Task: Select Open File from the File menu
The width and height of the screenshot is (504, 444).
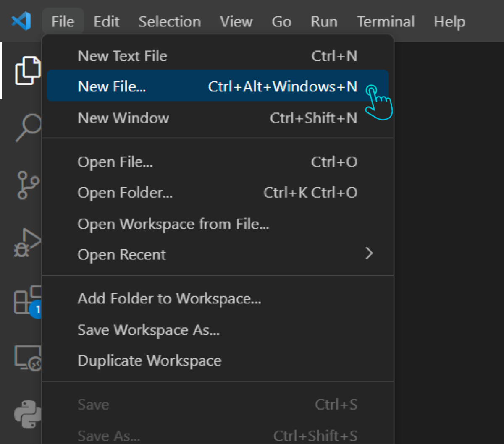Action: click(x=115, y=162)
